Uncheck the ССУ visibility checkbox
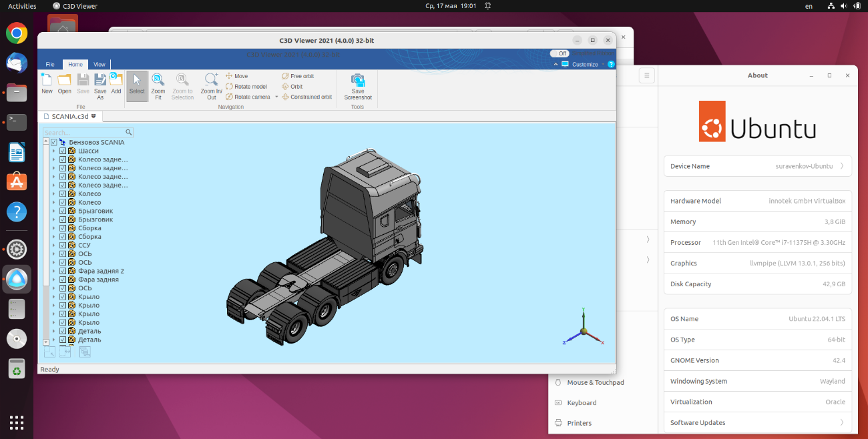 (63, 245)
